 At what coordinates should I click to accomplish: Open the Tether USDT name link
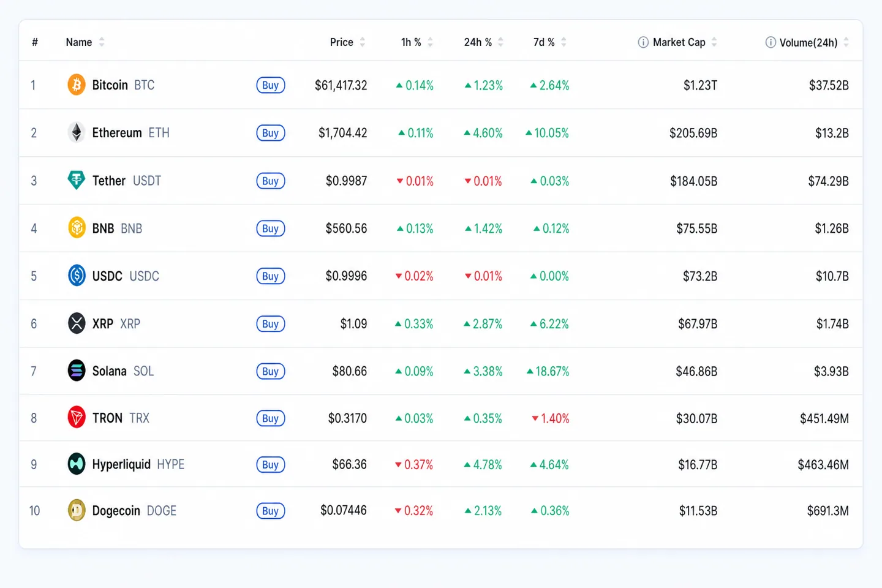click(126, 180)
